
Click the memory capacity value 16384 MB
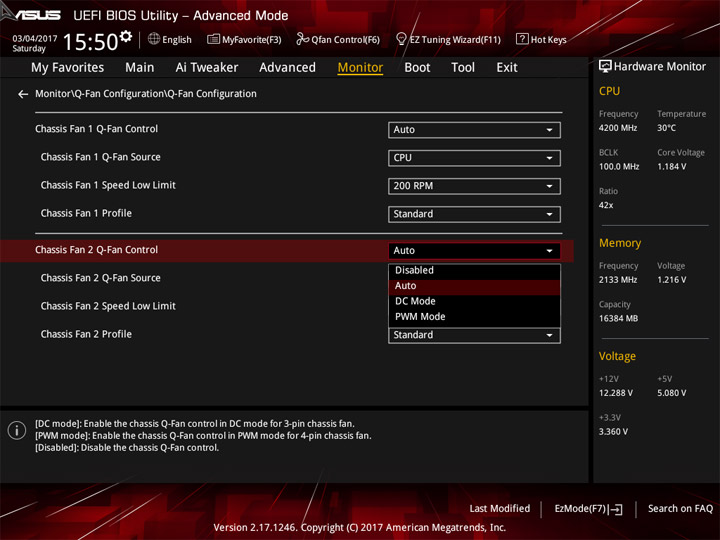(x=619, y=318)
